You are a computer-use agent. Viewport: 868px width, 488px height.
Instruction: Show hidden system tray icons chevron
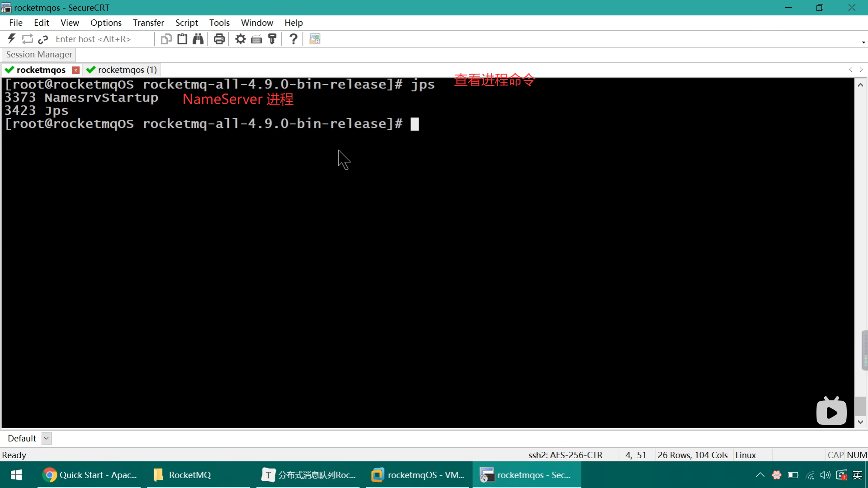click(x=760, y=475)
